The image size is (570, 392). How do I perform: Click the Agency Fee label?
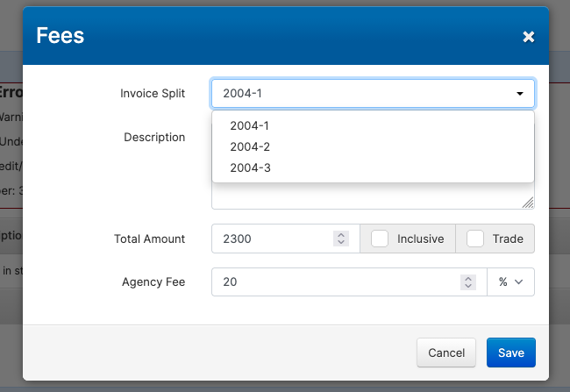click(x=153, y=282)
